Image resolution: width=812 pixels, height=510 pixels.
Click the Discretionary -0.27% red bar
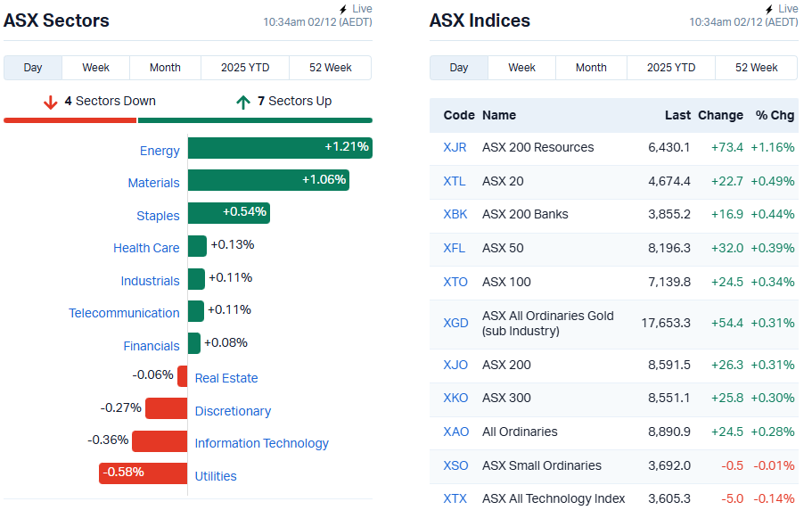coord(166,408)
